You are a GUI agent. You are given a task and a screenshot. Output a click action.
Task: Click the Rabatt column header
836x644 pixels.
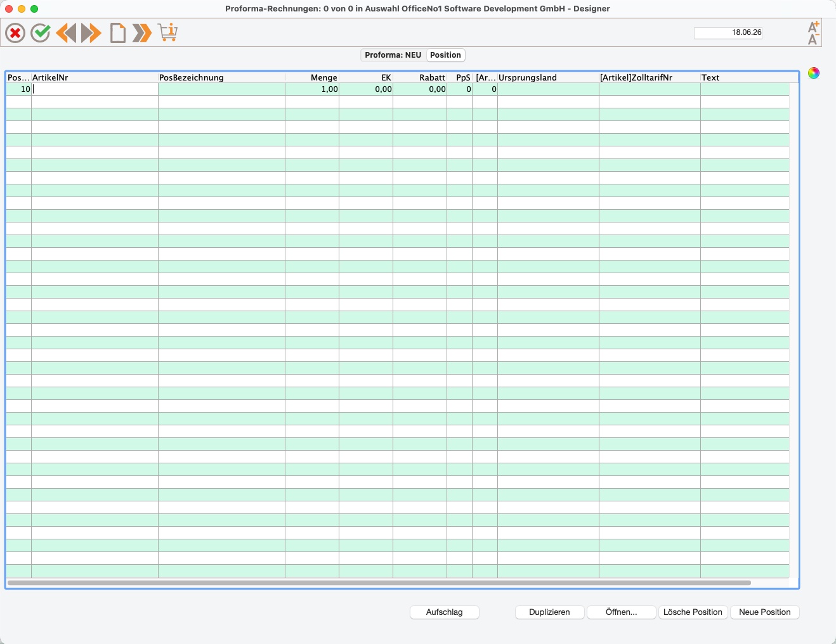pos(420,77)
